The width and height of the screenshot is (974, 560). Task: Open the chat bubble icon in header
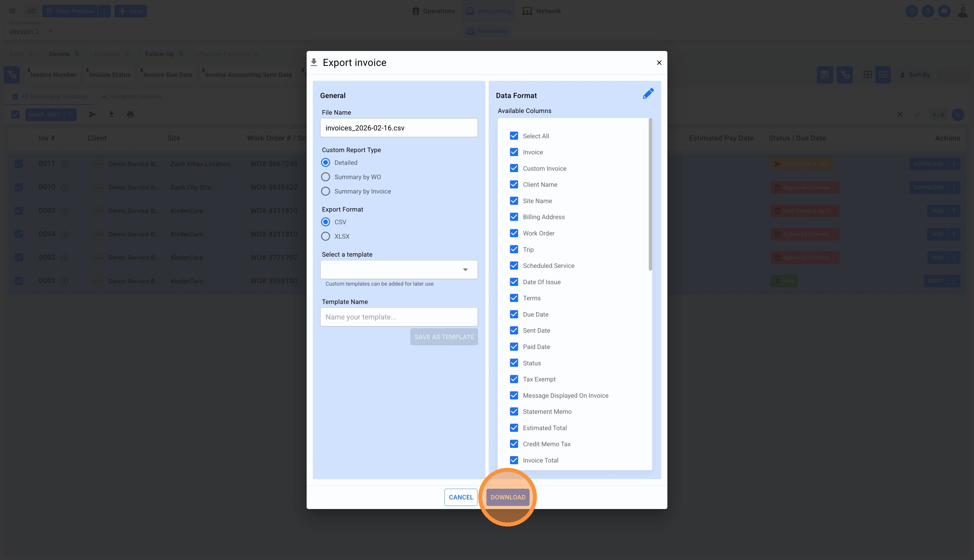(944, 11)
